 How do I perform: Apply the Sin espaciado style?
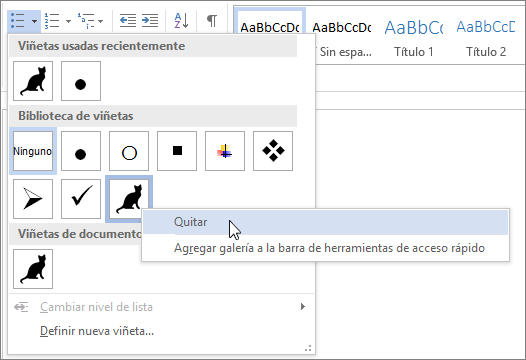point(341,38)
